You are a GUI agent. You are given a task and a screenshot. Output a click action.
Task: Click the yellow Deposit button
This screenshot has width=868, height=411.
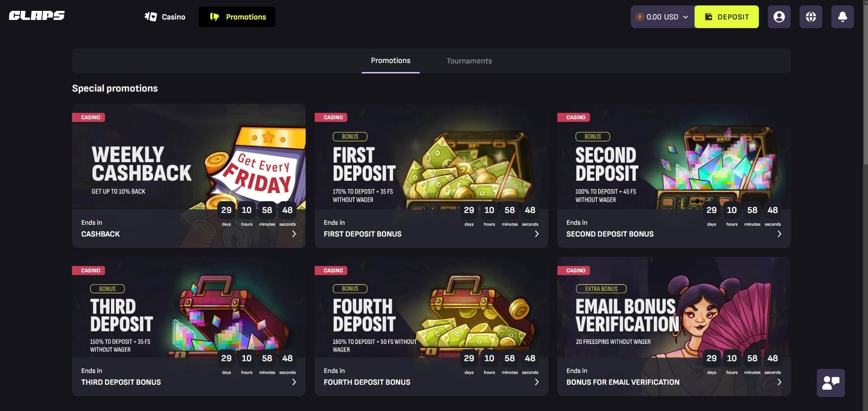(x=726, y=17)
